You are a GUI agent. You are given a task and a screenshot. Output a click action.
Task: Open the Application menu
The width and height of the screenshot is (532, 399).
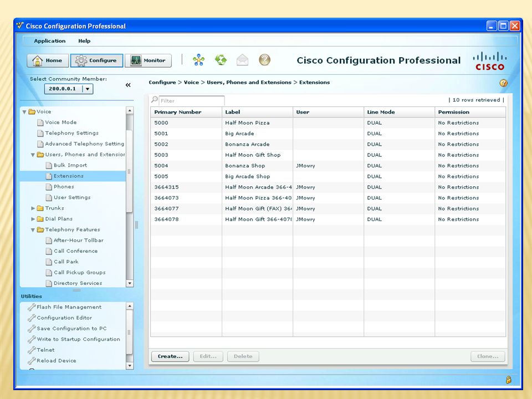click(x=49, y=40)
